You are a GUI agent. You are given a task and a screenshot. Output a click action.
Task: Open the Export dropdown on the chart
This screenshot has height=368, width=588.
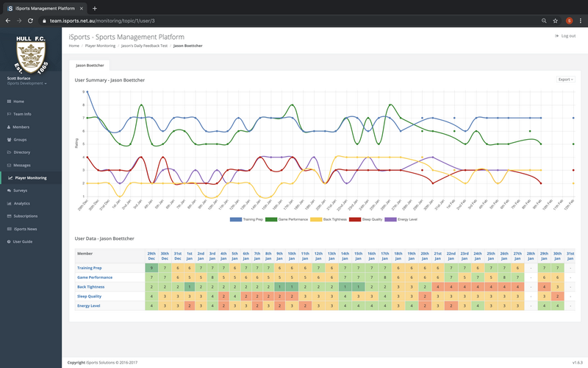pos(565,79)
